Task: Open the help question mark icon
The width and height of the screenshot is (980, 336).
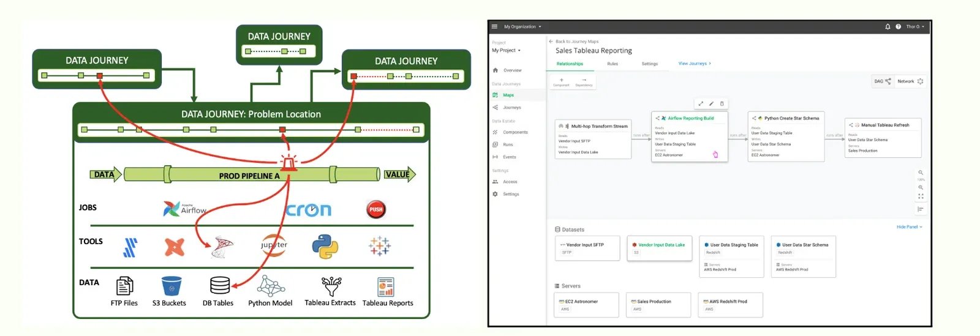Action: pos(898,26)
